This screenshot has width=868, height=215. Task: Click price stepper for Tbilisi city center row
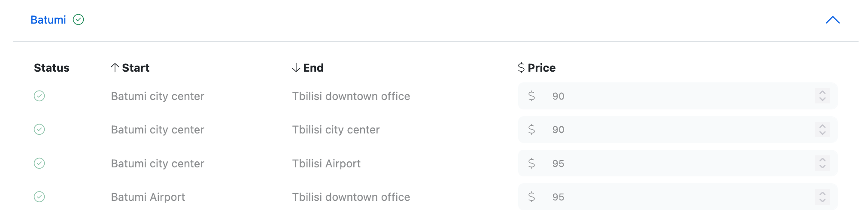(x=822, y=130)
